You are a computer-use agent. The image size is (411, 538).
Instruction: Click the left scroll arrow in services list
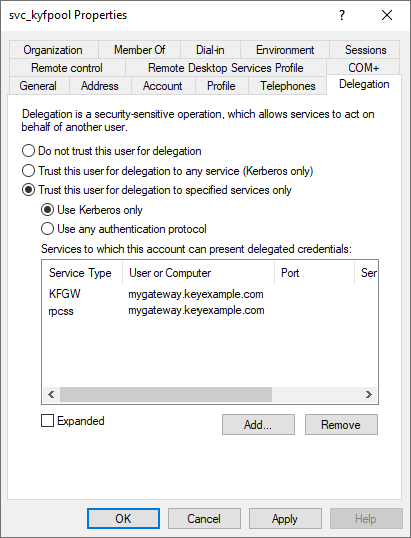coord(51,395)
